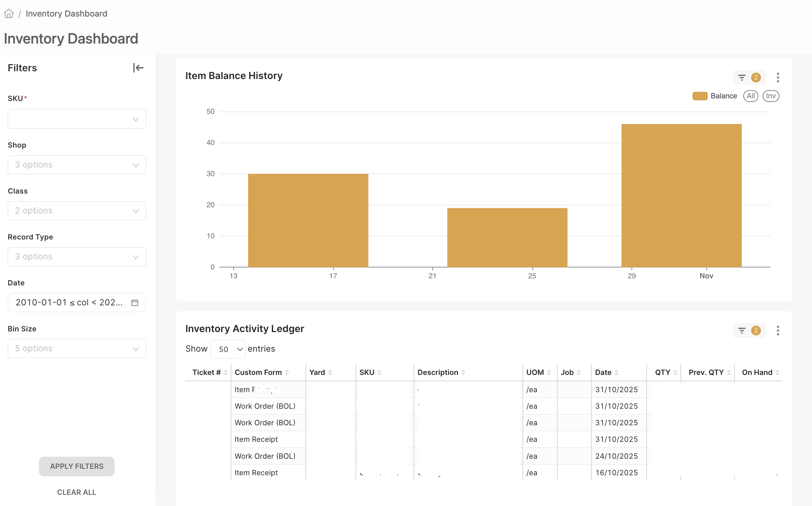Open the SKU dropdown
Screen dimensions: 812x506
click(x=77, y=119)
